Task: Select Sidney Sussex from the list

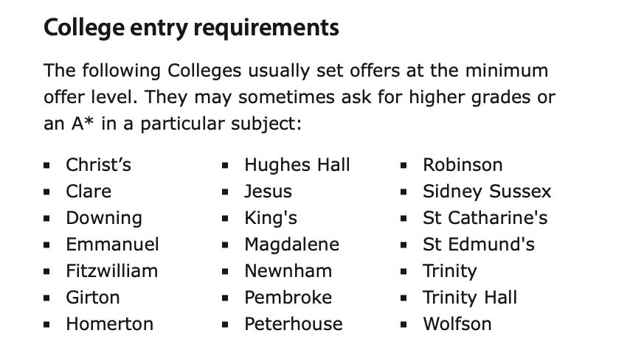Action: pos(487,192)
